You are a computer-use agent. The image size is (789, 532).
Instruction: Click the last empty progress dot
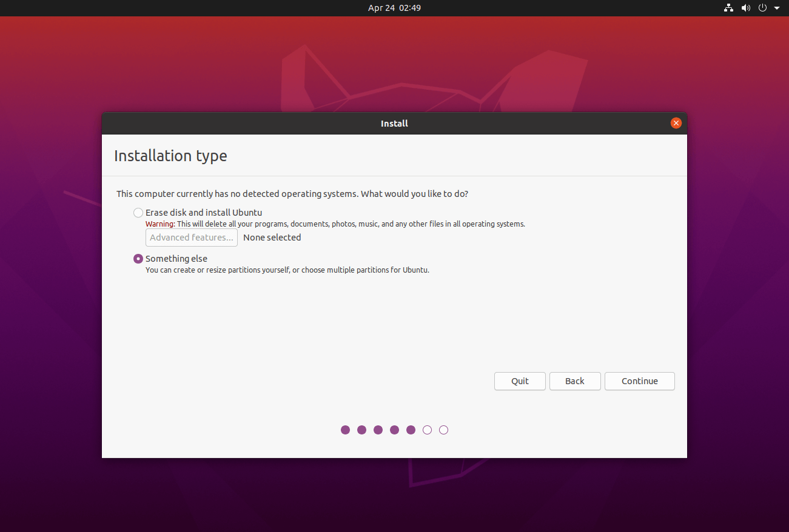pos(443,430)
